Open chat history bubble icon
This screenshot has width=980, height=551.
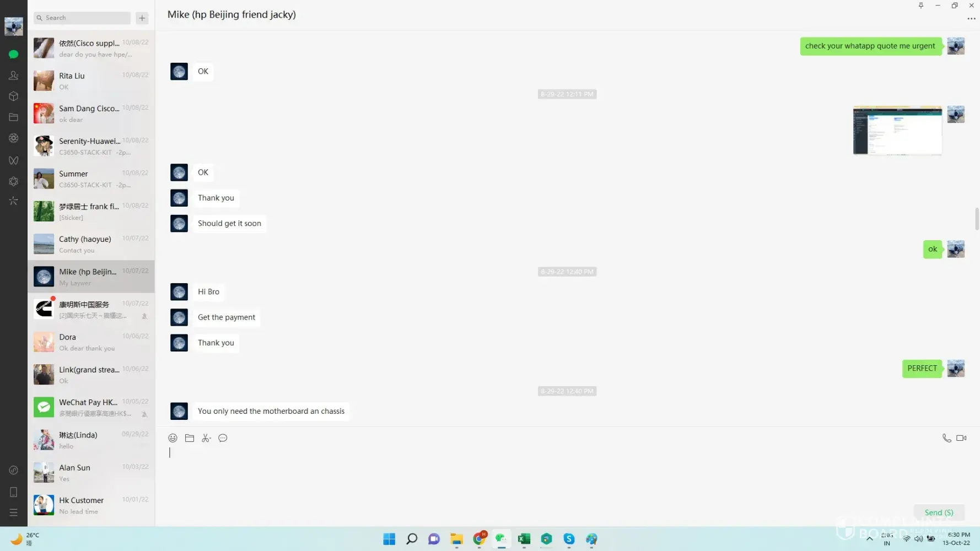223,438
